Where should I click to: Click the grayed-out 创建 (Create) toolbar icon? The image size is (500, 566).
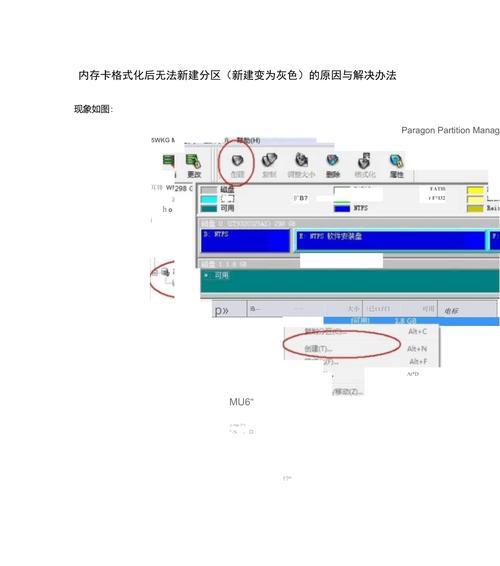[x=237, y=165]
